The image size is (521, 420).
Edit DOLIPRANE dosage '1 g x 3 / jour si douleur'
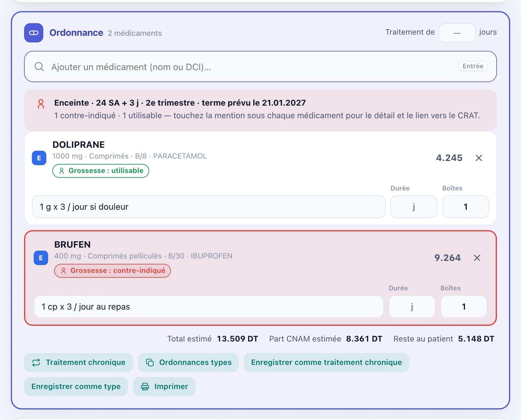[x=209, y=207]
